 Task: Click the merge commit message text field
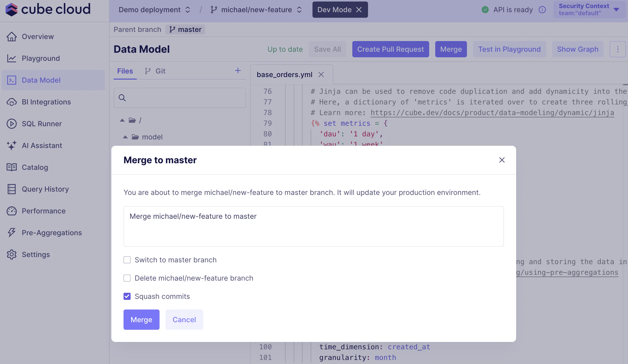[x=313, y=226]
